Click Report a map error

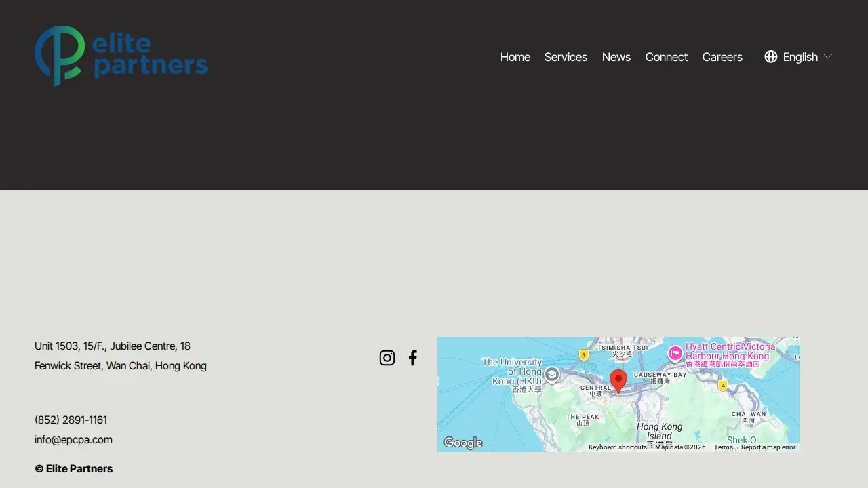(x=768, y=447)
